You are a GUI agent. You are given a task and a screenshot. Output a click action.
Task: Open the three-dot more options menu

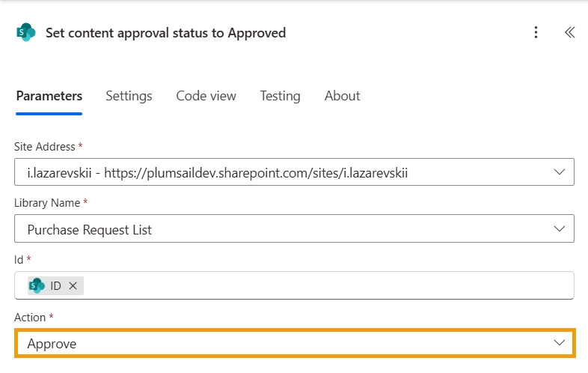536,32
